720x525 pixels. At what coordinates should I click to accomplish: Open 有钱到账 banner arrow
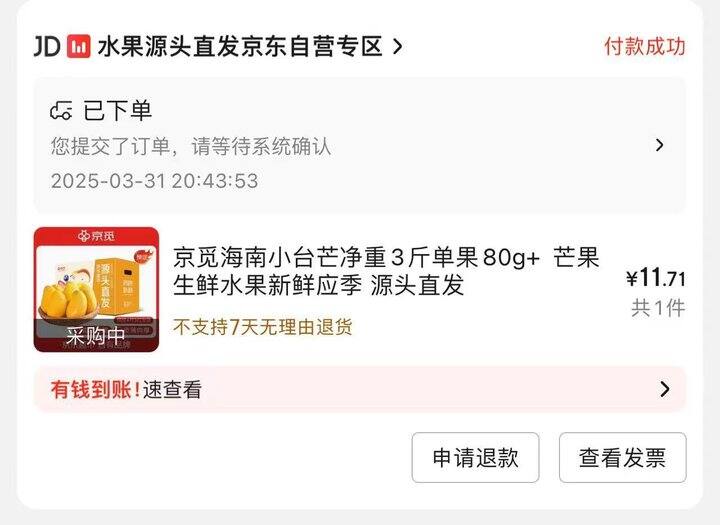tap(664, 389)
